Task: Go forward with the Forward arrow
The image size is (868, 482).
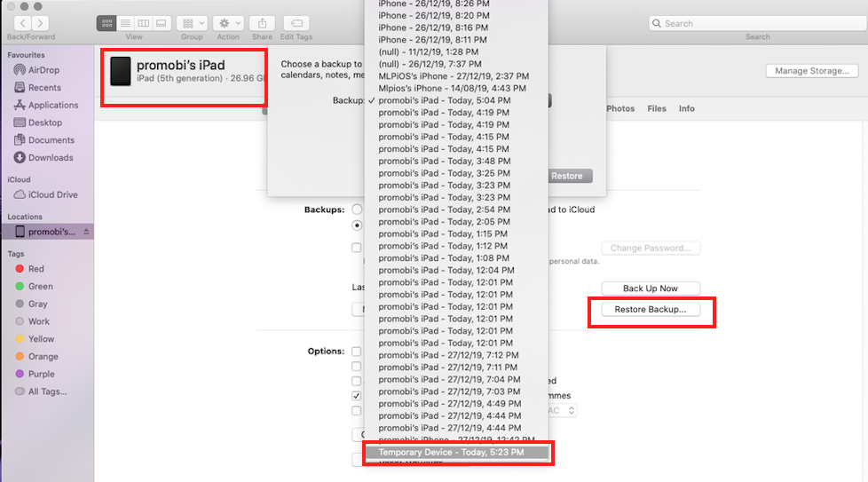Action: coord(40,23)
